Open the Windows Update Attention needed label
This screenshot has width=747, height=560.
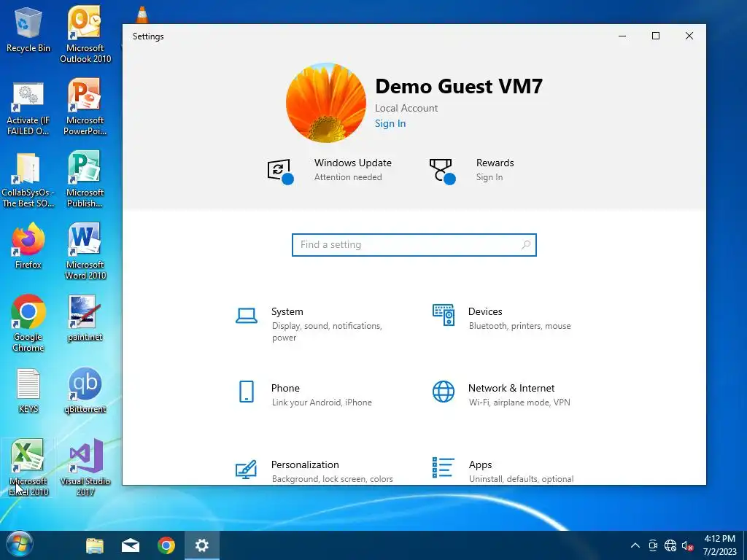348,177
